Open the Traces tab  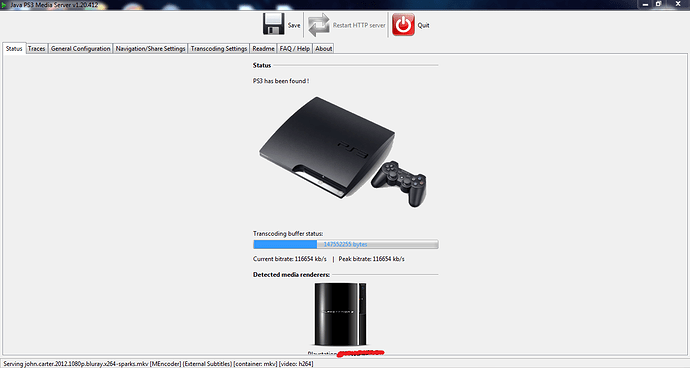click(x=37, y=48)
